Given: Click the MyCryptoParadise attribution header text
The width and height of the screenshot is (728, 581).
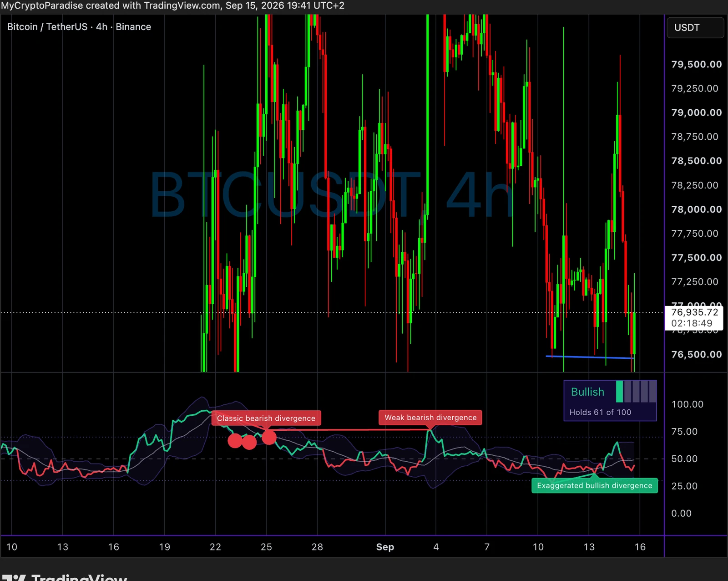Looking at the screenshot, I should (x=172, y=5).
